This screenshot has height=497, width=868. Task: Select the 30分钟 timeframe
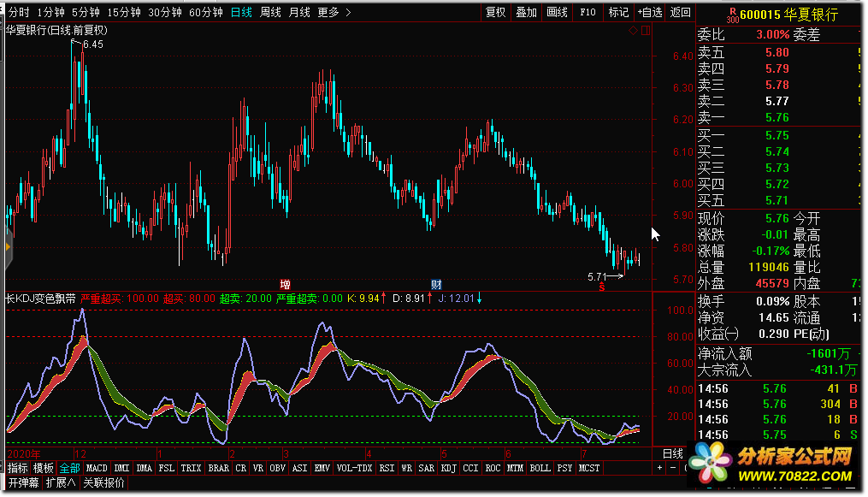tap(165, 12)
